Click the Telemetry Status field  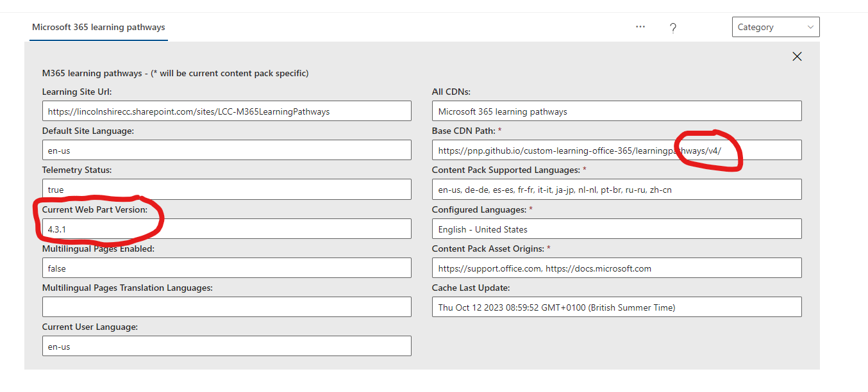coord(227,189)
